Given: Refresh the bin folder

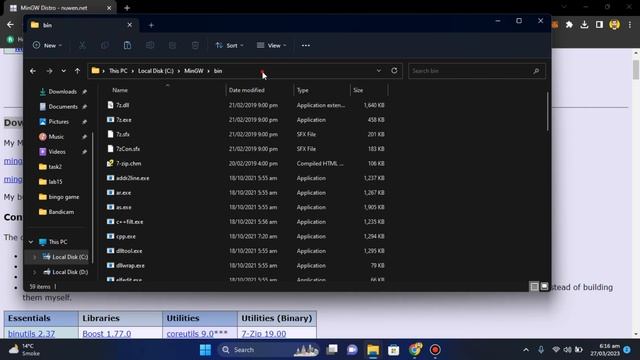Looking at the screenshot, I should [394, 71].
